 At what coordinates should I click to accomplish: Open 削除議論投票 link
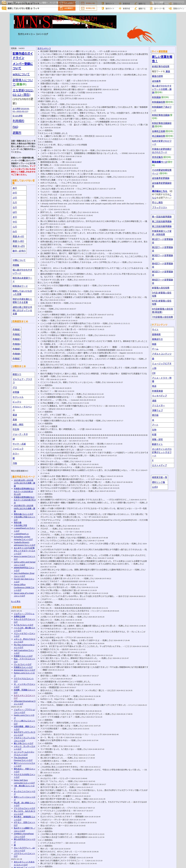pyautogui.click(x=158, y=102)
